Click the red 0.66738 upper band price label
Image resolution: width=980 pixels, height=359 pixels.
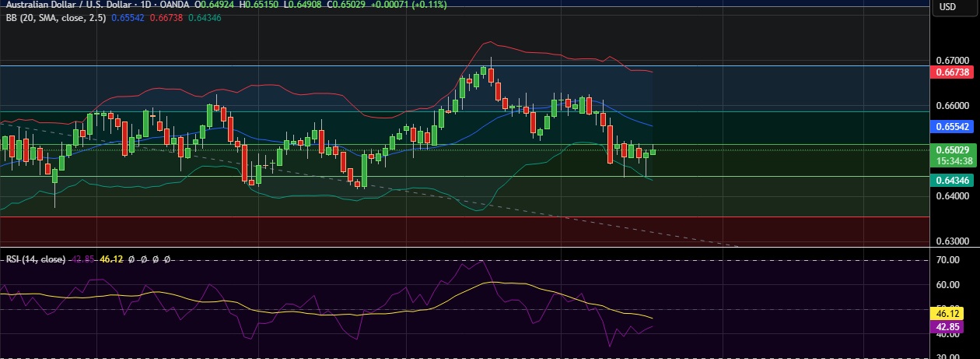[x=954, y=72]
